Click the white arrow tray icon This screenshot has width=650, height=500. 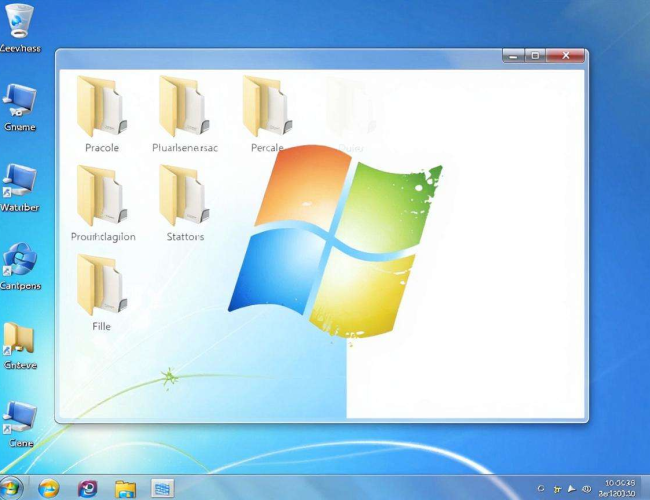(x=572, y=489)
